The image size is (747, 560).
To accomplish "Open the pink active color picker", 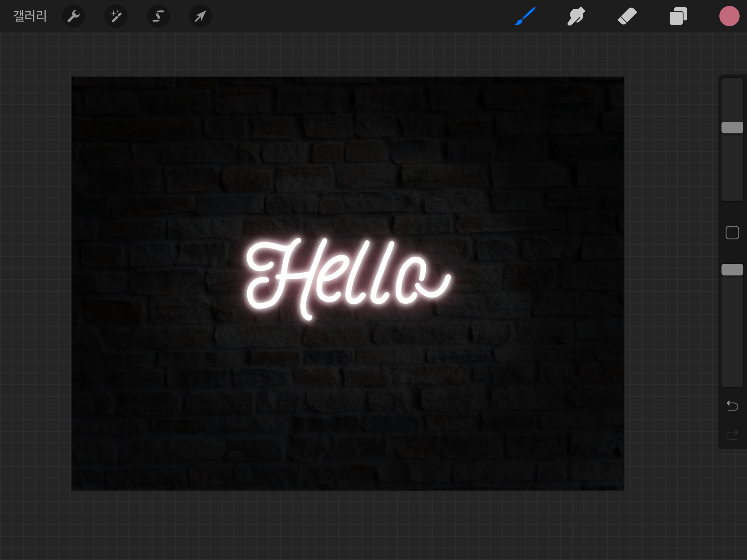I will 729,16.
